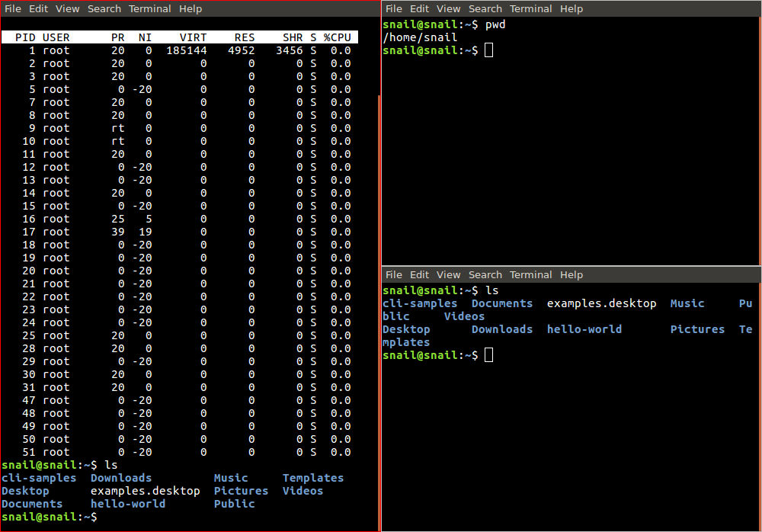Open the File menu in the left terminal
This screenshot has height=532, width=762.
(x=13, y=9)
